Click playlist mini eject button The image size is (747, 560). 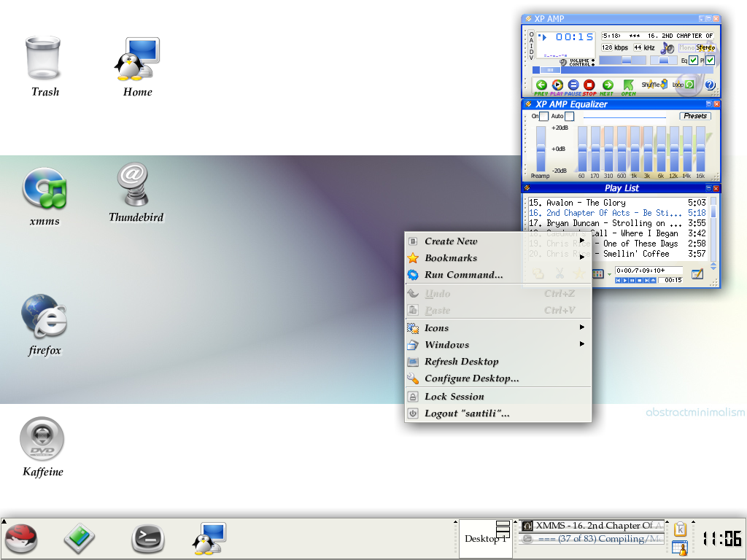[x=653, y=281]
